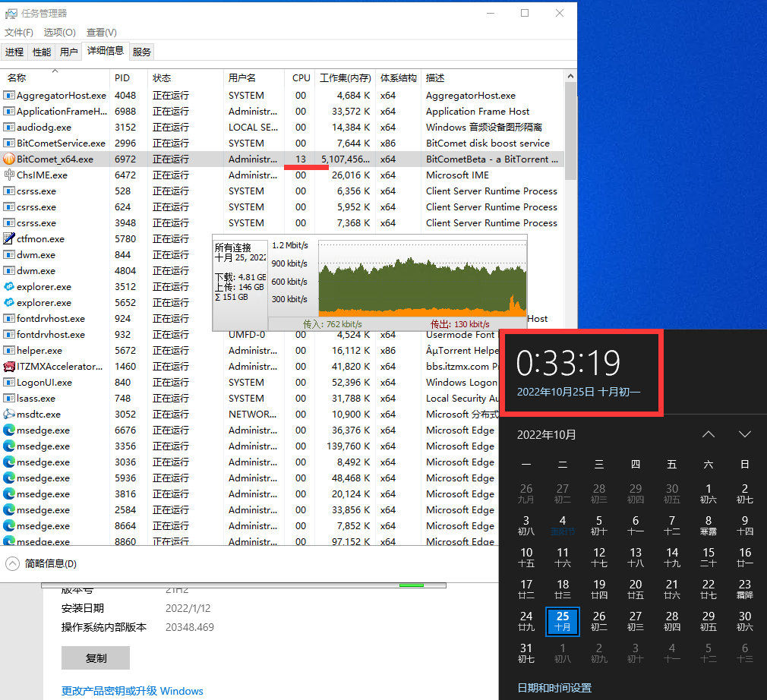Click the msedge.exe icon for PID 3816
The height and width of the screenshot is (700, 767).
pyautogui.click(x=9, y=494)
